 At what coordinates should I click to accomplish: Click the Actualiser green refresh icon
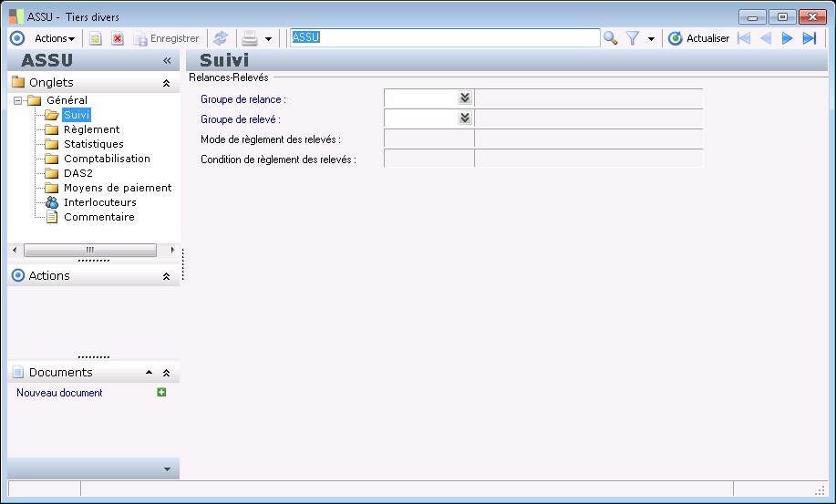pos(675,38)
